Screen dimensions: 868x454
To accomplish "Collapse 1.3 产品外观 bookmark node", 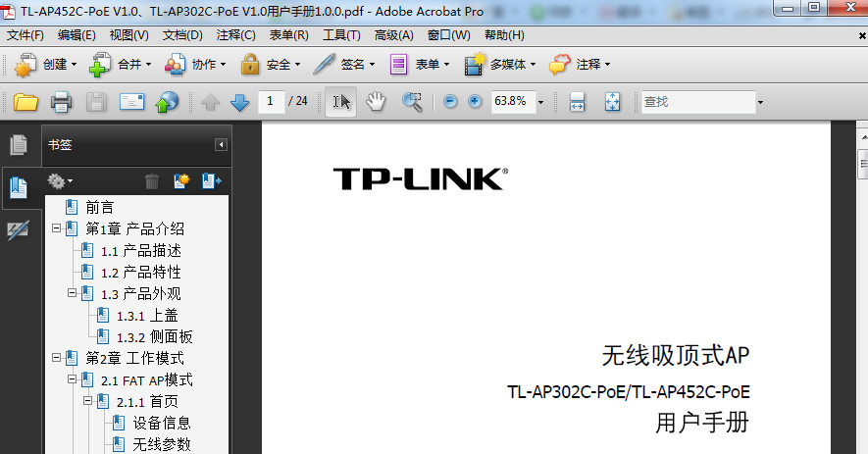I will point(72,292).
